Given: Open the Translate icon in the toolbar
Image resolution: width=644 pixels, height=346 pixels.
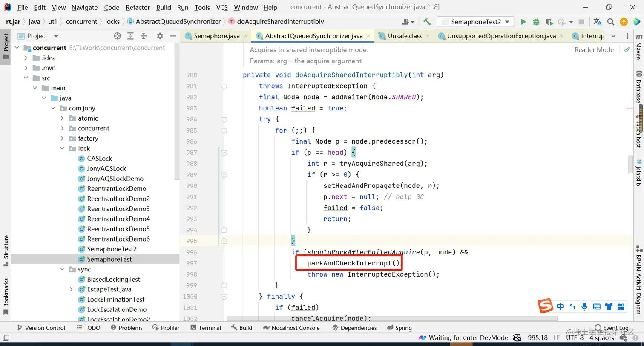Looking at the screenshot, I should (598, 22).
